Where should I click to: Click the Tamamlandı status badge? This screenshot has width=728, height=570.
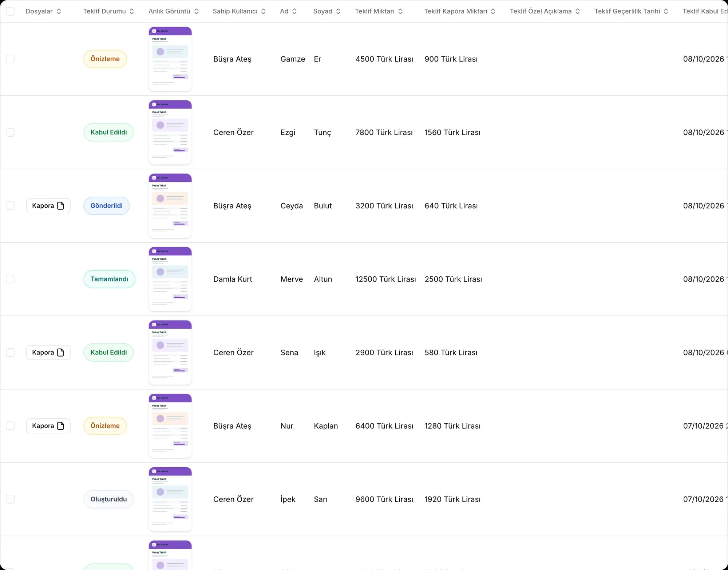(109, 279)
